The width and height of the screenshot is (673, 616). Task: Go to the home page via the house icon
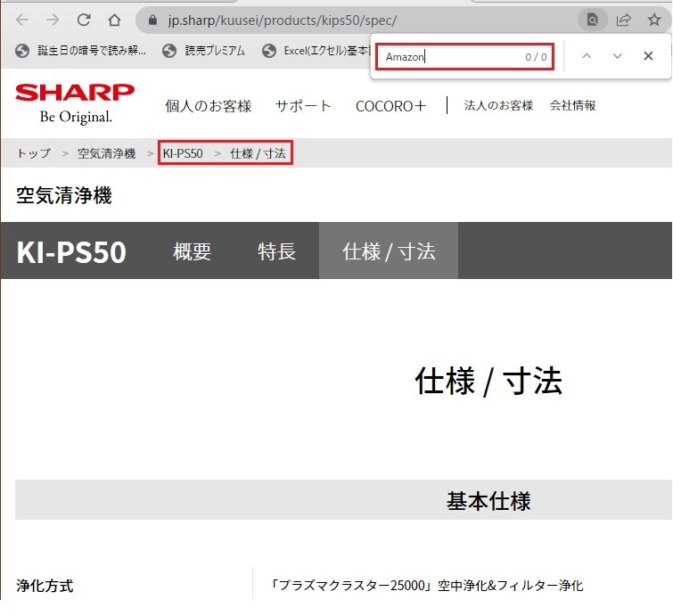pos(114,20)
